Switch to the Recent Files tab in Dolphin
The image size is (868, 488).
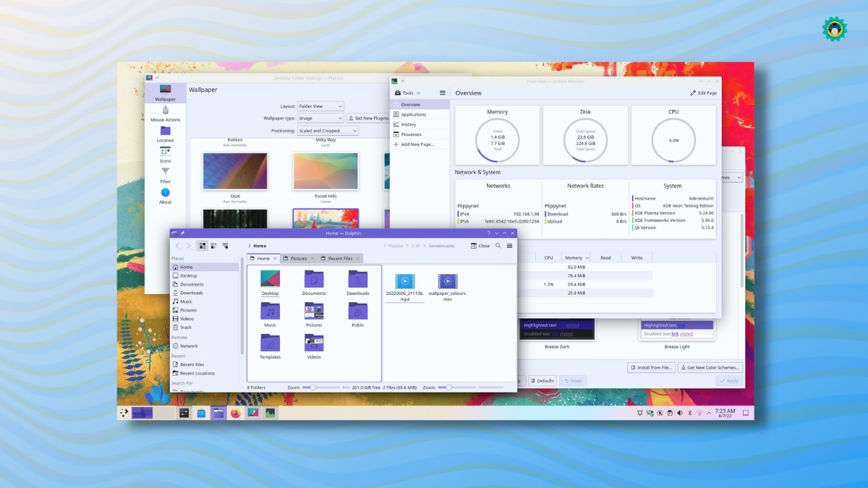(339, 258)
